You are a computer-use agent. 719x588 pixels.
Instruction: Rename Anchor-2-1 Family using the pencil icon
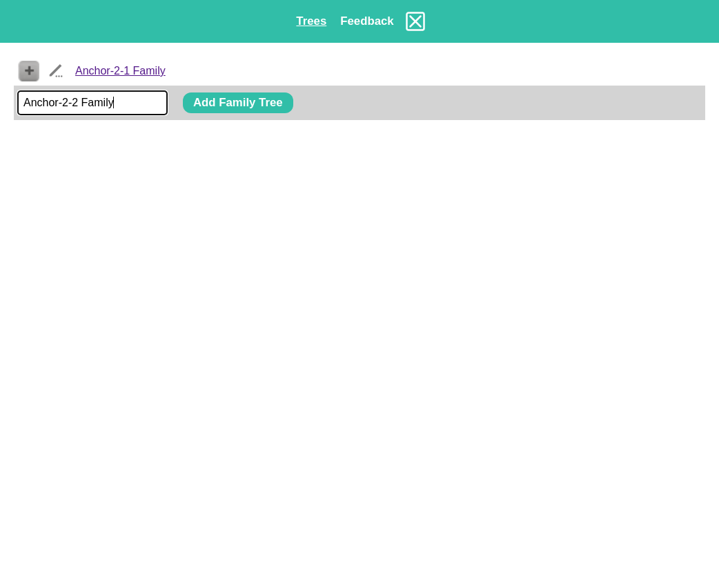(56, 71)
